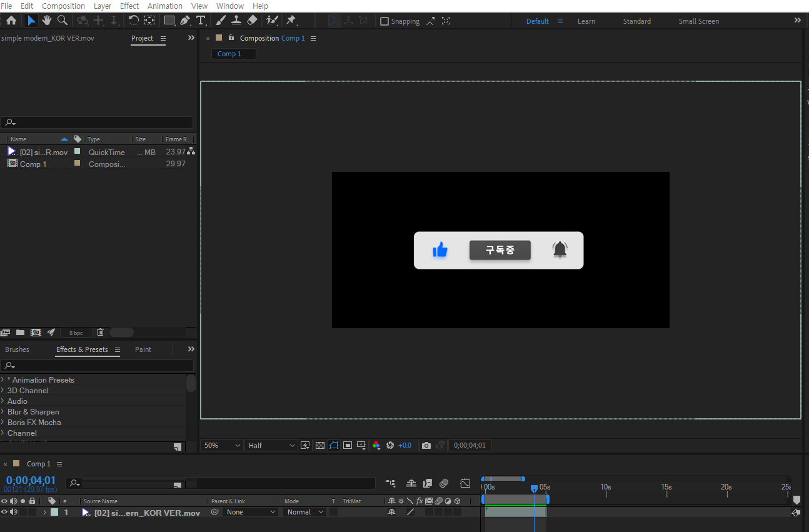Image resolution: width=809 pixels, height=532 pixels.
Task: Expand the Blur & Sharpen category
Action: tap(3, 411)
